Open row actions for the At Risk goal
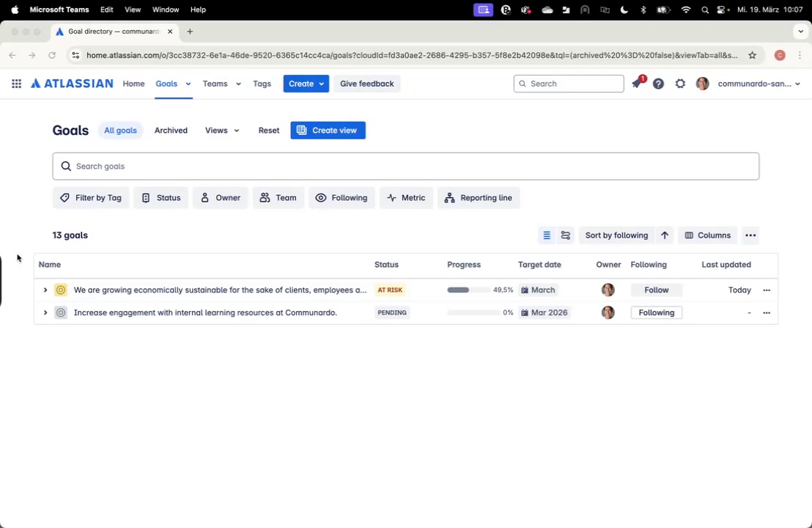812x528 pixels. pyautogui.click(x=767, y=290)
